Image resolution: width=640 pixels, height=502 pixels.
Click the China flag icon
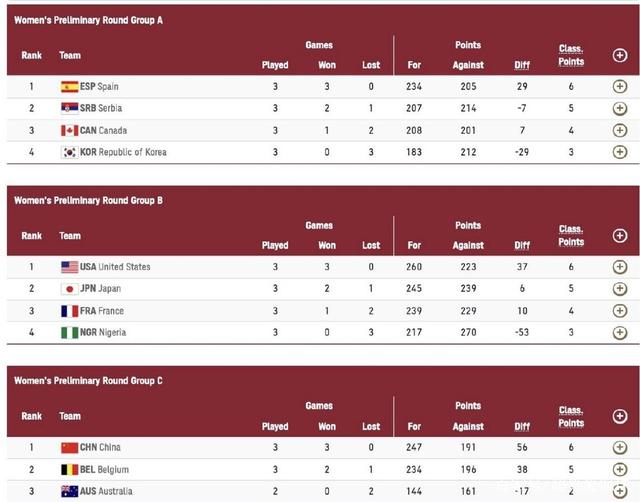tap(69, 448)
